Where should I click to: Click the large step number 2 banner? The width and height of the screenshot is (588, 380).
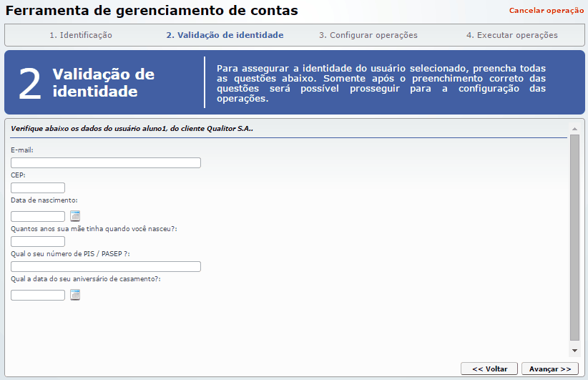[x=30, y=83]
